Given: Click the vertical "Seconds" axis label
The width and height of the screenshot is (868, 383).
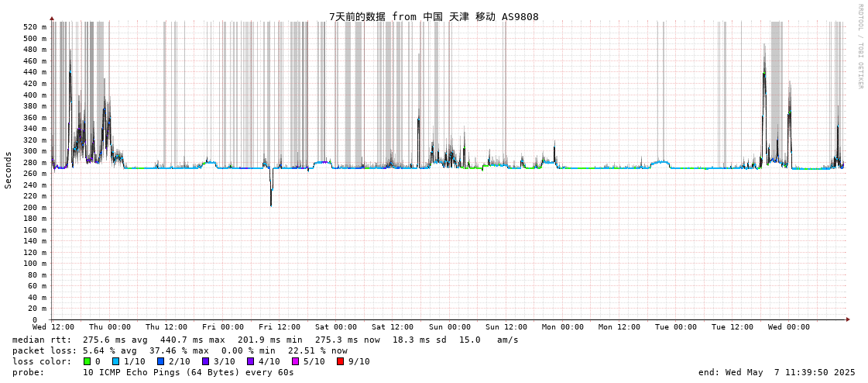Looking at the screenshot, I should pos(9,170).
